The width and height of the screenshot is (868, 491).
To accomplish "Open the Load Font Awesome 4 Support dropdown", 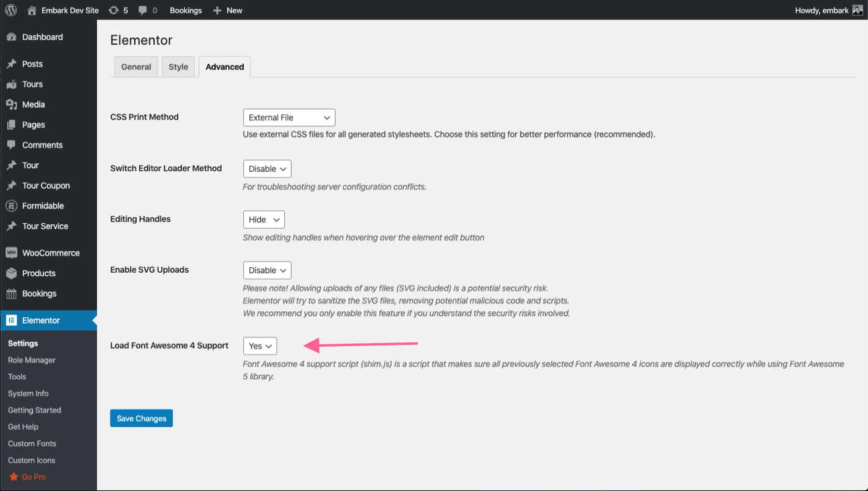I will pyautogui.click(x=260, y=346).
